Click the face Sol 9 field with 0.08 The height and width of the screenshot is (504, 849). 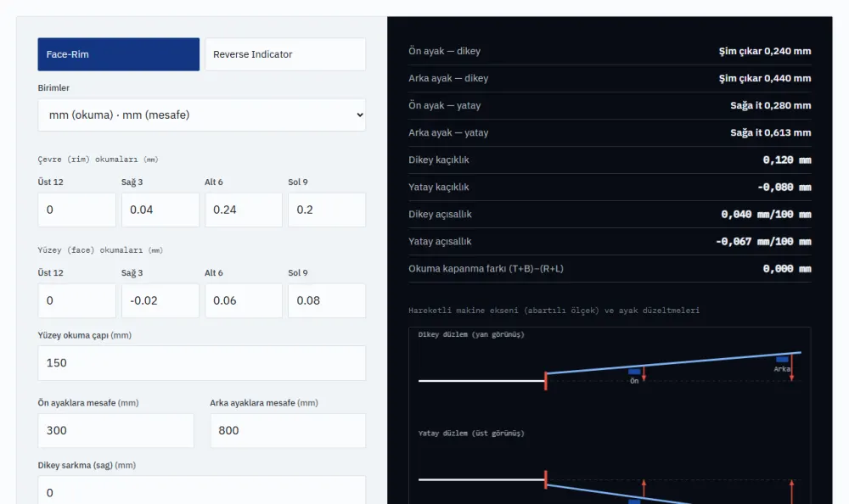(327, 300)
